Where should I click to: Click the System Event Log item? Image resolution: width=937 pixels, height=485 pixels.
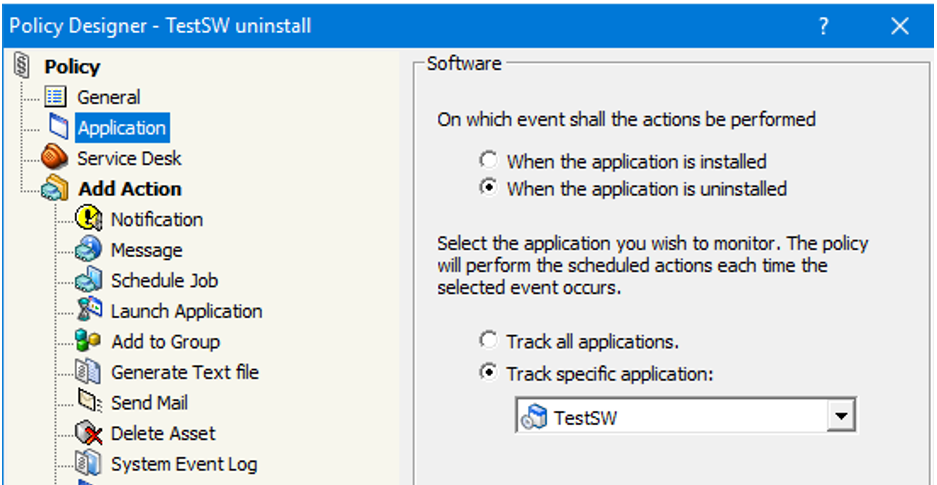point(183,464)
